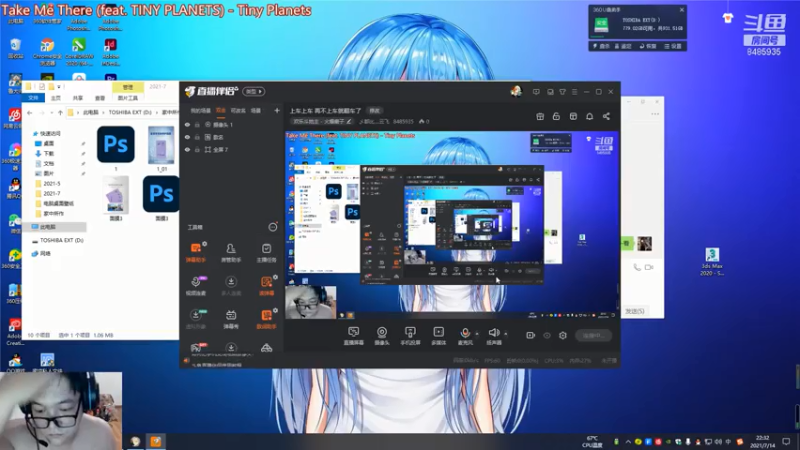The width and height of the screenshot is (800, 450).
Task: Switch to the 查看 ribbon tab in Explorer
Action: (x=100, y=98)
